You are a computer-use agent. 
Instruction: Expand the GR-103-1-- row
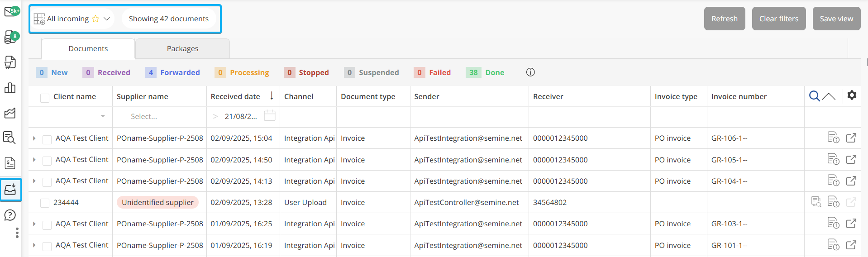(34, 224)
